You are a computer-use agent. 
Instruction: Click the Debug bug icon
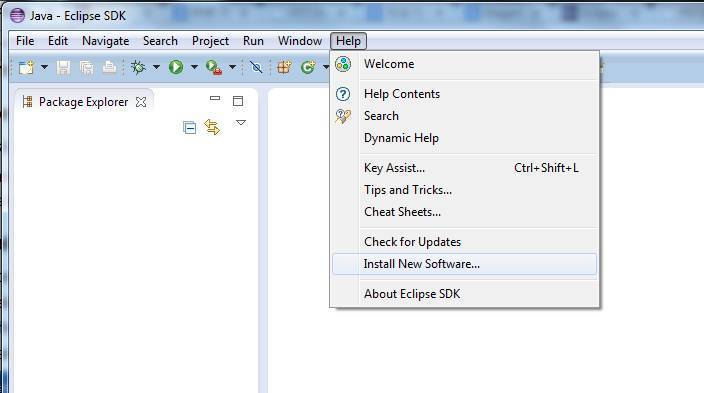[x=138, y=67]
